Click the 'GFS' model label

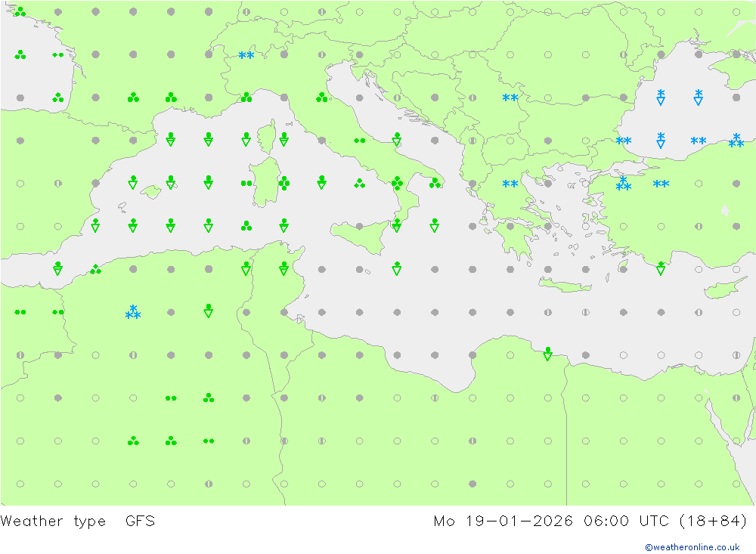pos(141,522)
